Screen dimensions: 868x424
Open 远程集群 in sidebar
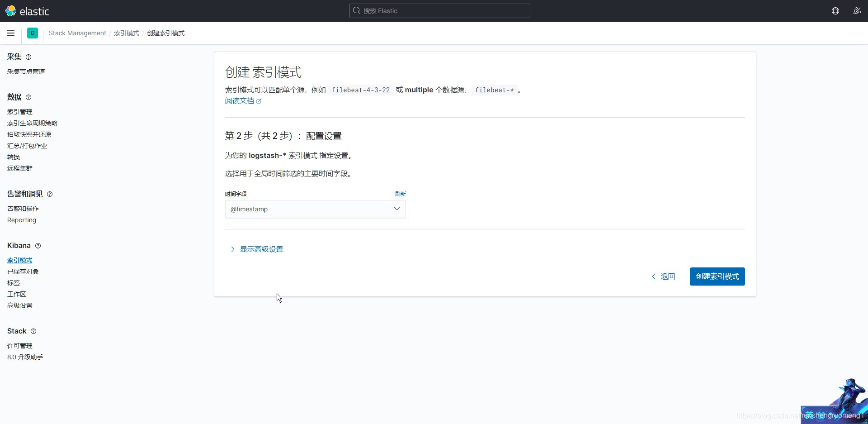(x=20, y=168)
